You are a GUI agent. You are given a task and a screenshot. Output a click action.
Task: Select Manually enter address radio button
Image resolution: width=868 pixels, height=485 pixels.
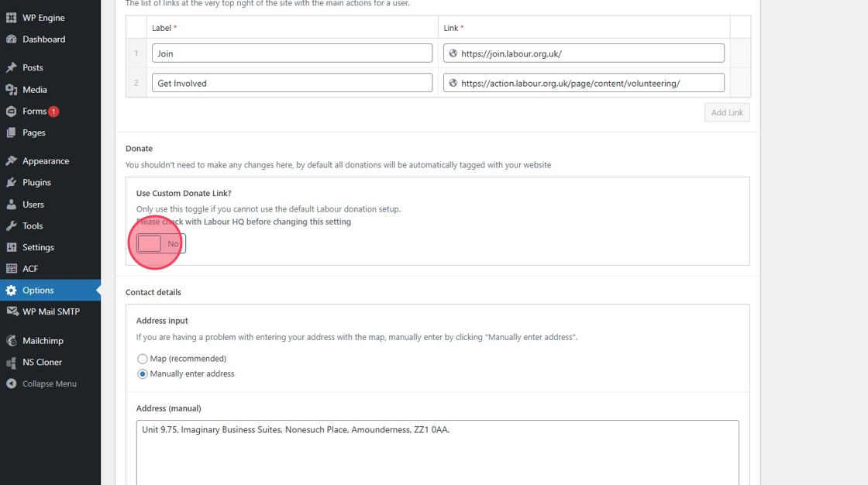pos(143,374)
